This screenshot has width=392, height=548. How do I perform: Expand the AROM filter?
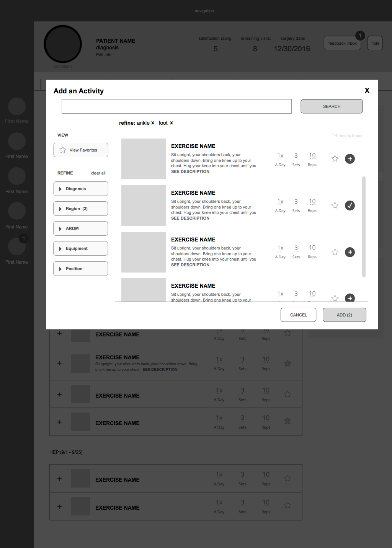pyautogui.click(x=81, y=228)
